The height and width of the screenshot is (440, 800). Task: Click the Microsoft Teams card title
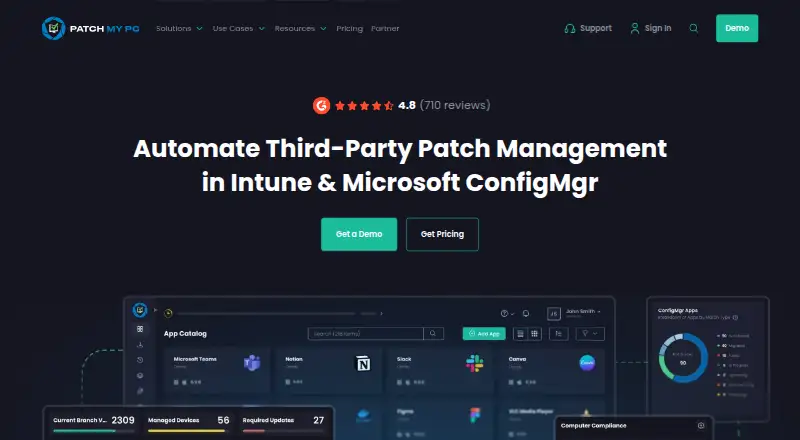pos(195,359)
